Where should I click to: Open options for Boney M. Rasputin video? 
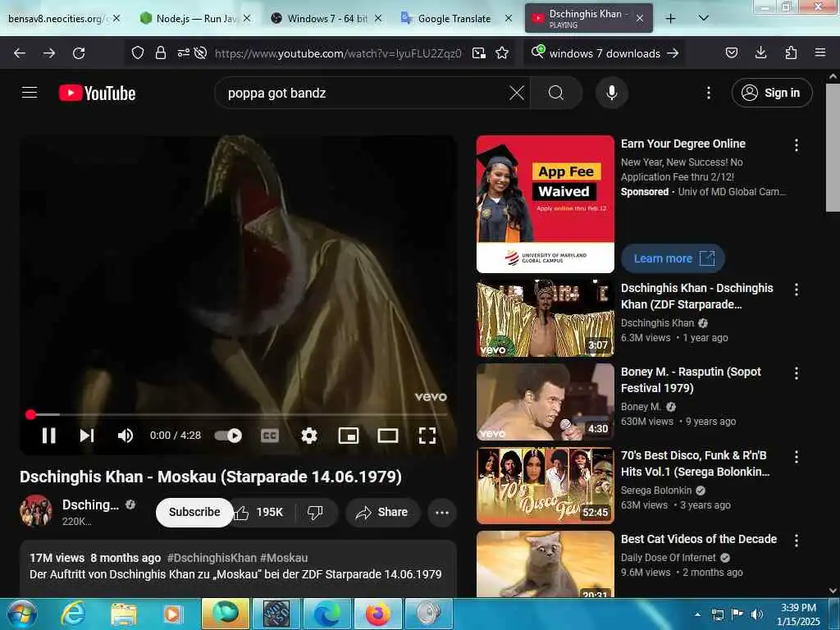pyautogui.click(x=796, y=373)
